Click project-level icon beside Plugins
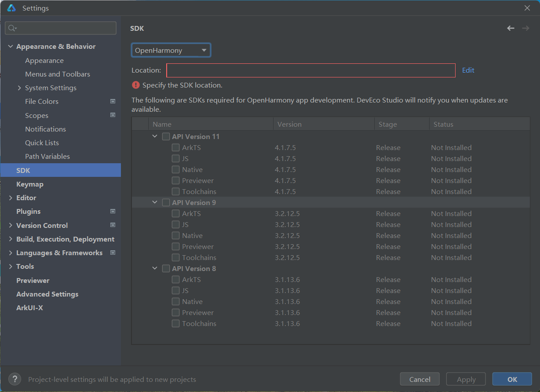This screenshot has height=392, width=540. pos(113,212)
